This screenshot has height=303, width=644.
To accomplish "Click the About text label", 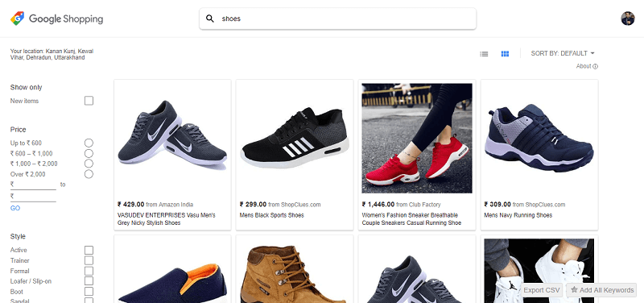I will click(x=584, y=66).
